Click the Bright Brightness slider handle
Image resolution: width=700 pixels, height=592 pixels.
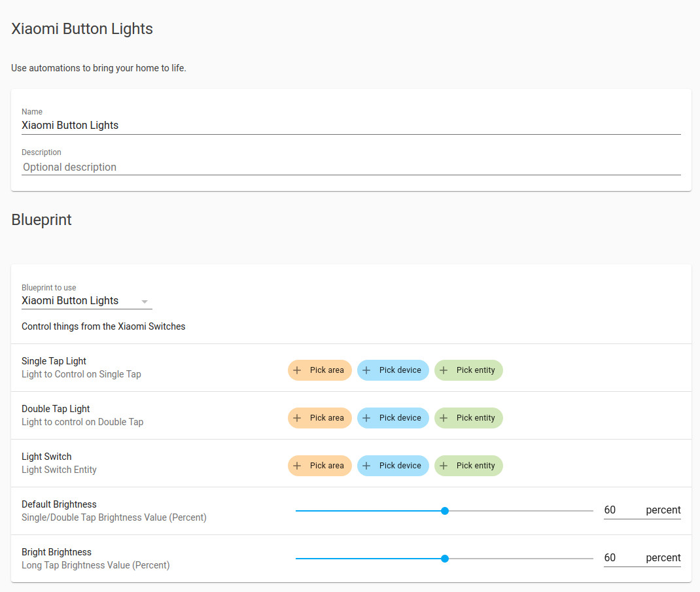click(x=445, y=559)
